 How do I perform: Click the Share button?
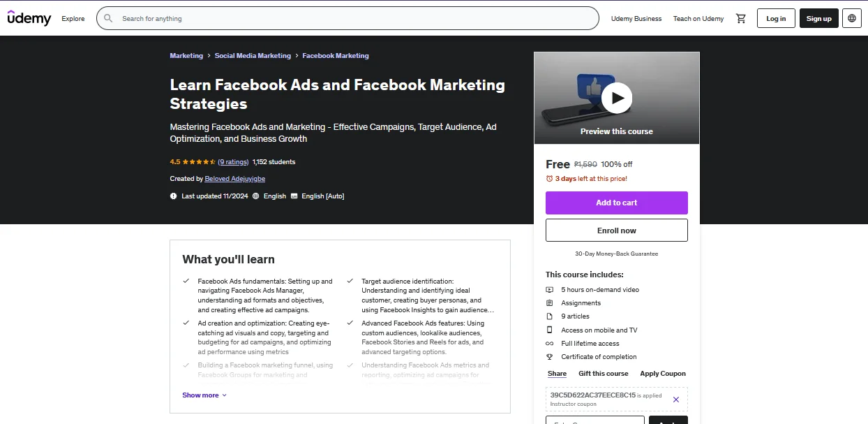558,374
